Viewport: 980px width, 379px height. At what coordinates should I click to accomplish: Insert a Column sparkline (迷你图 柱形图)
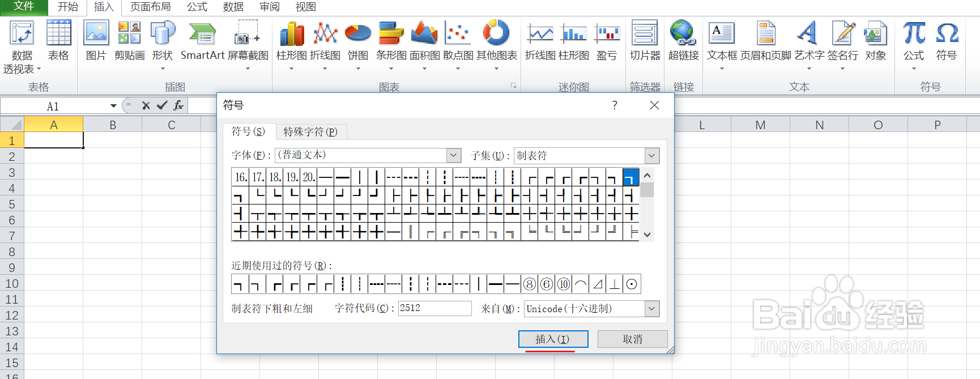tap(574, 41)
